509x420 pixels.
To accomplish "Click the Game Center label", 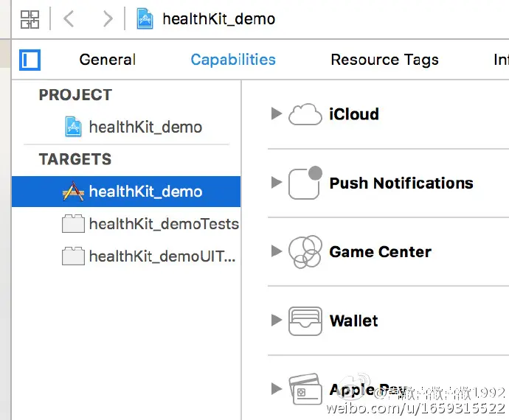I will point(380,252).
